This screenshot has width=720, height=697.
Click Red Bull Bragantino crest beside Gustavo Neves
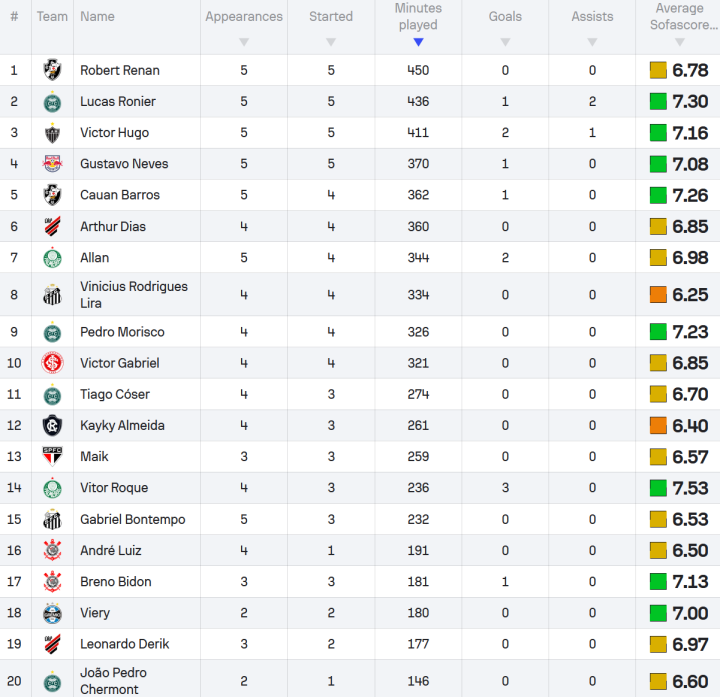tap(52, 164)
